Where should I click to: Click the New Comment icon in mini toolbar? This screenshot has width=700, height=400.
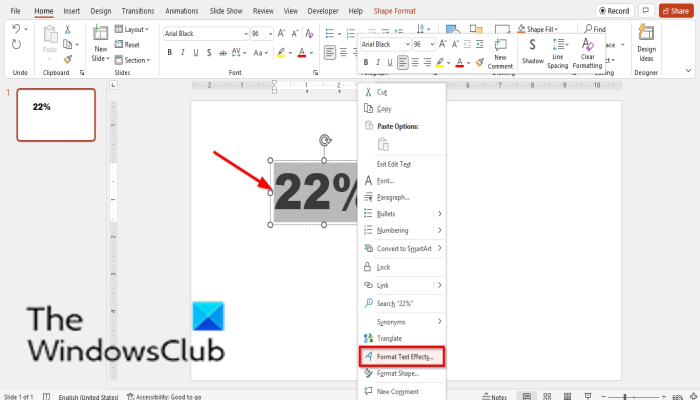[500, 54]
